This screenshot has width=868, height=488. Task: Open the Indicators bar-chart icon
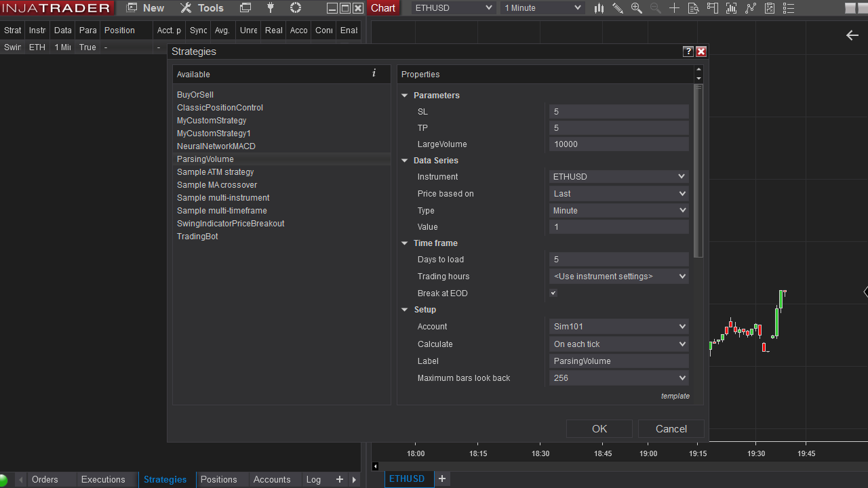click(x=731, y=8)
